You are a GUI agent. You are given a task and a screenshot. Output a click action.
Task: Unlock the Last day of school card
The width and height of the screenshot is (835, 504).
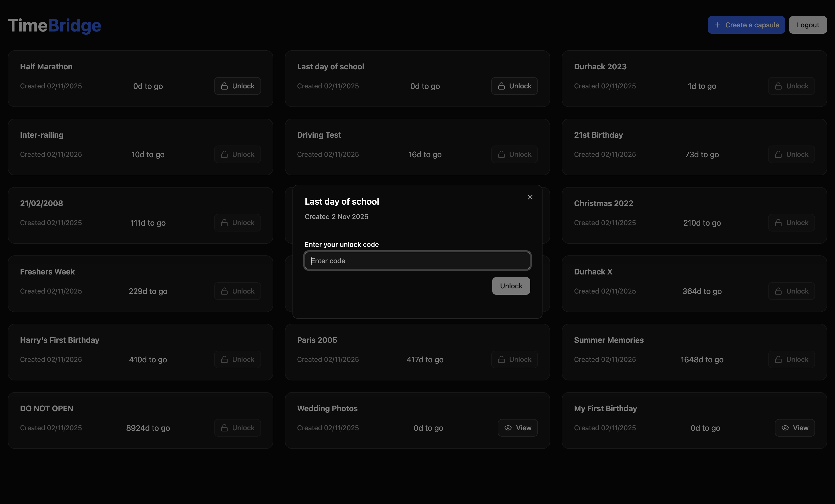[x=514, y=86]
